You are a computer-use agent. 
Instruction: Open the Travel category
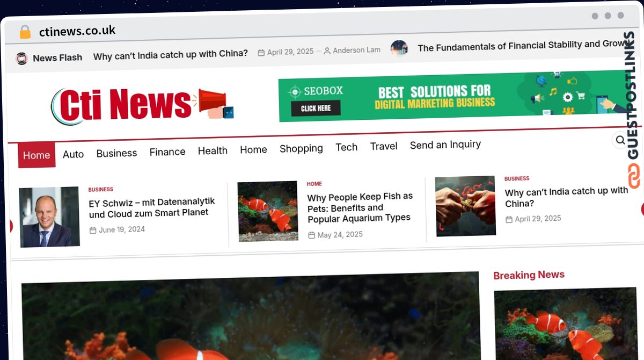[x=384, y=146]
